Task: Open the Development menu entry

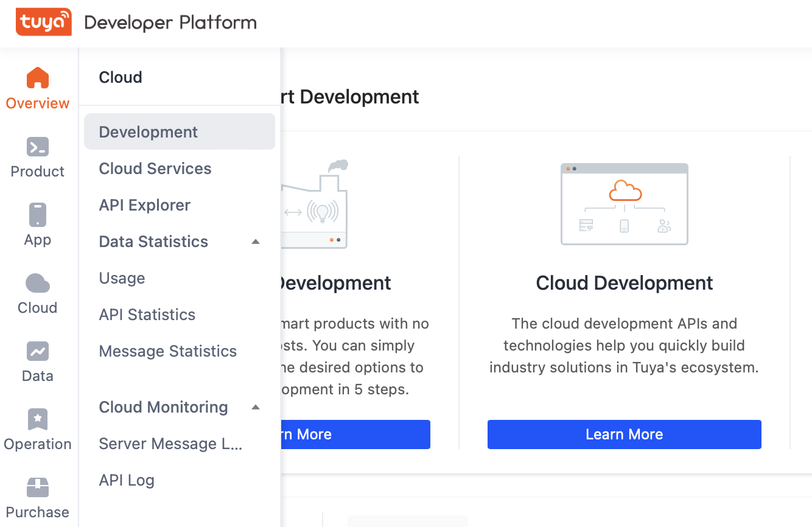Action: click(x=148, y=131)
